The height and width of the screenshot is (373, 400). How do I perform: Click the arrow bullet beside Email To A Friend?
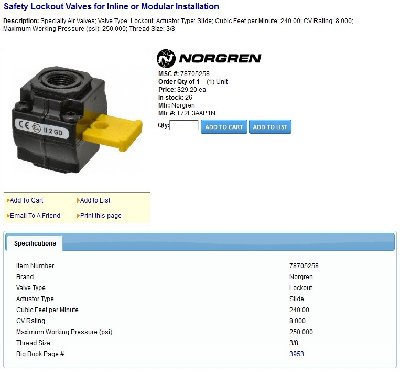point(8,216)
